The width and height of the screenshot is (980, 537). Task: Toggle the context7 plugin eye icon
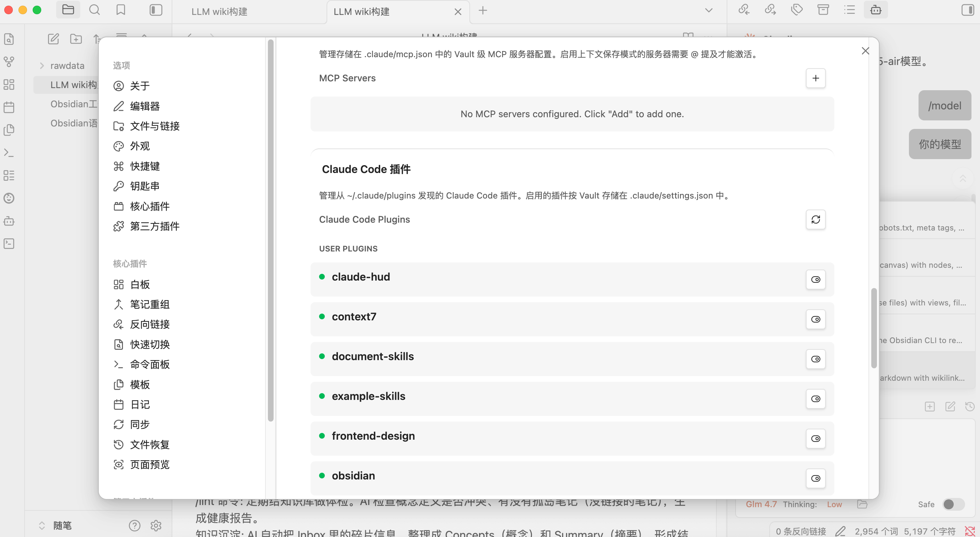(815, 319)
